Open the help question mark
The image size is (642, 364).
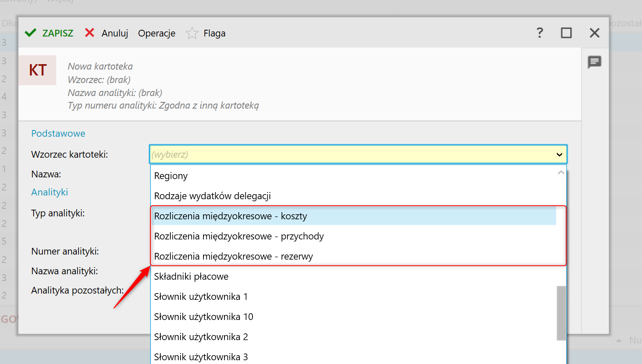pyautogui.click(x=540, y=33)
